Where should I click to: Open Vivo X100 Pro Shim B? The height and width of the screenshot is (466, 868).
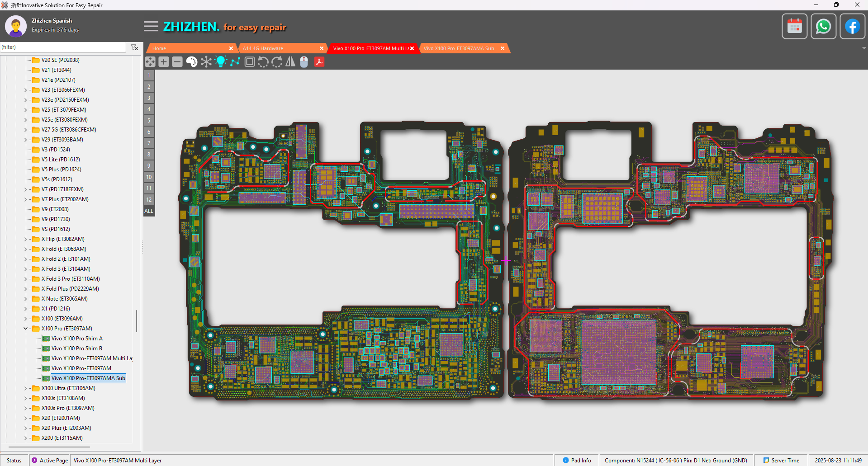tap(77, 348)
